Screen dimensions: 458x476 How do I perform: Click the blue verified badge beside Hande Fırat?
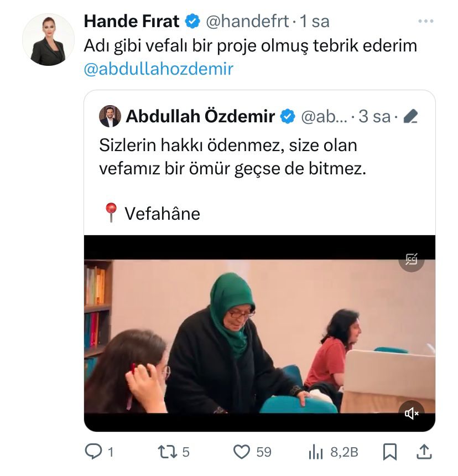192,21
